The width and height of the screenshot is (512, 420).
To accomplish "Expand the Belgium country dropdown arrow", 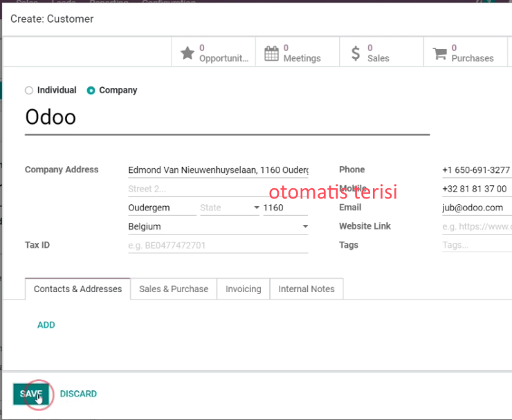I will [x=305, y=226].
